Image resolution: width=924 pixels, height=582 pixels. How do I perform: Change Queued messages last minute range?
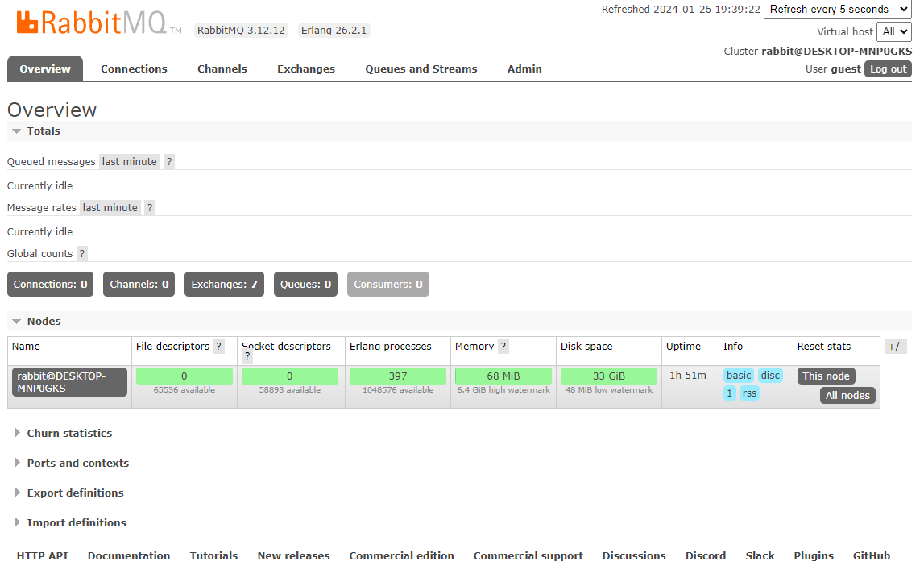click(129, 161)
